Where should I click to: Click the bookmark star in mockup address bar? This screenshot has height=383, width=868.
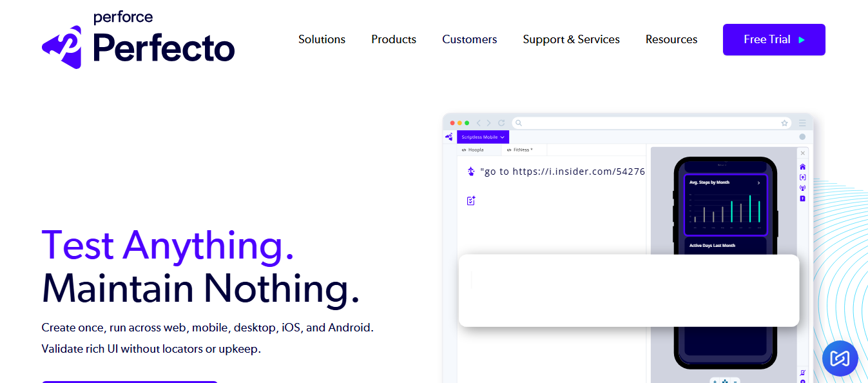pos(784,123)
